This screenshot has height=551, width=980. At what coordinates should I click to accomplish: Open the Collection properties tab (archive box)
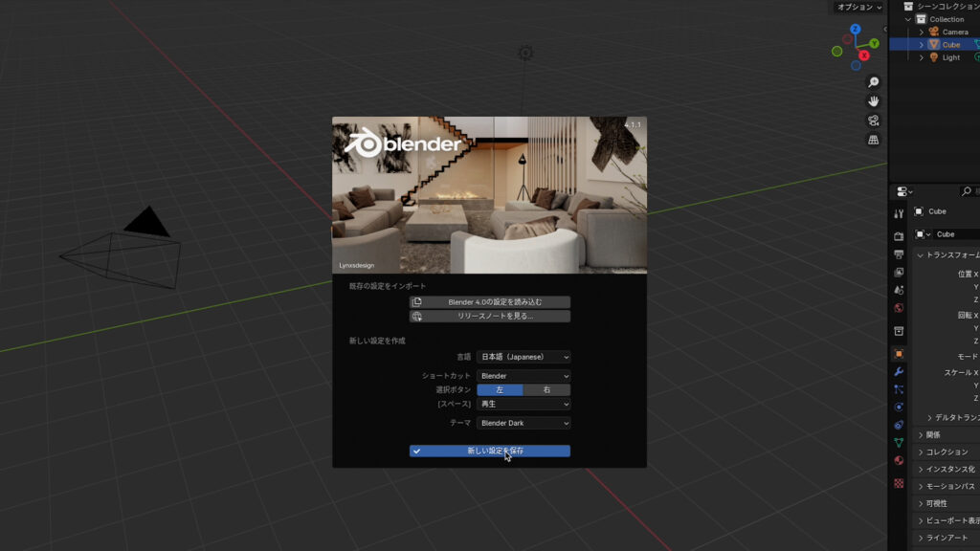tap(899, 331)
